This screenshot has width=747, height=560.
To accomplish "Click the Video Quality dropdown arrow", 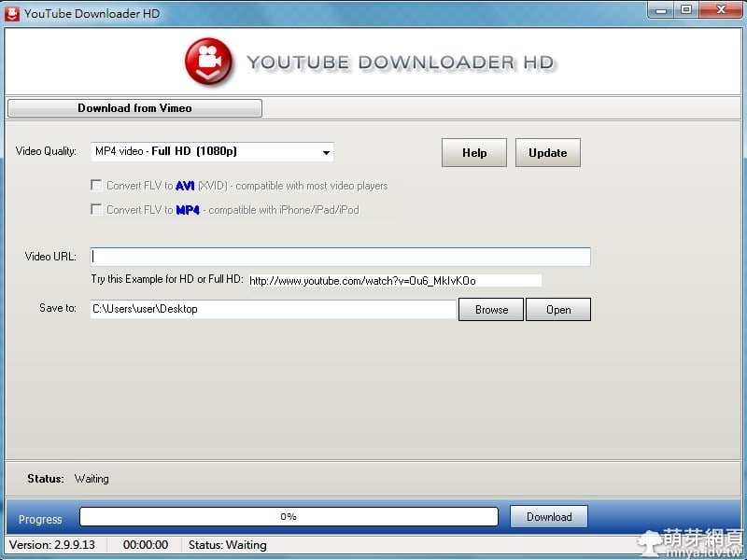I will pos(326,152).
